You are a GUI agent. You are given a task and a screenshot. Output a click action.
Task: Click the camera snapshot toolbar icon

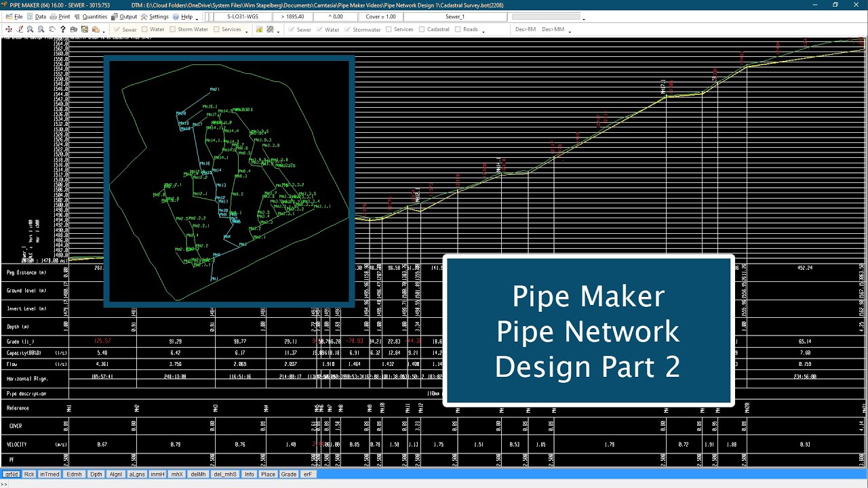74,29
